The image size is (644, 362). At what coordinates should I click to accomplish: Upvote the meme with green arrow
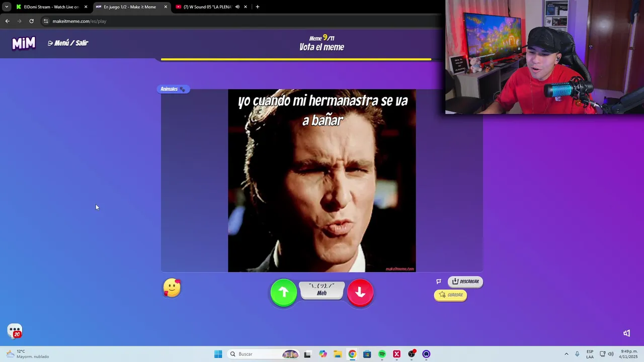[x=284, y=292]
